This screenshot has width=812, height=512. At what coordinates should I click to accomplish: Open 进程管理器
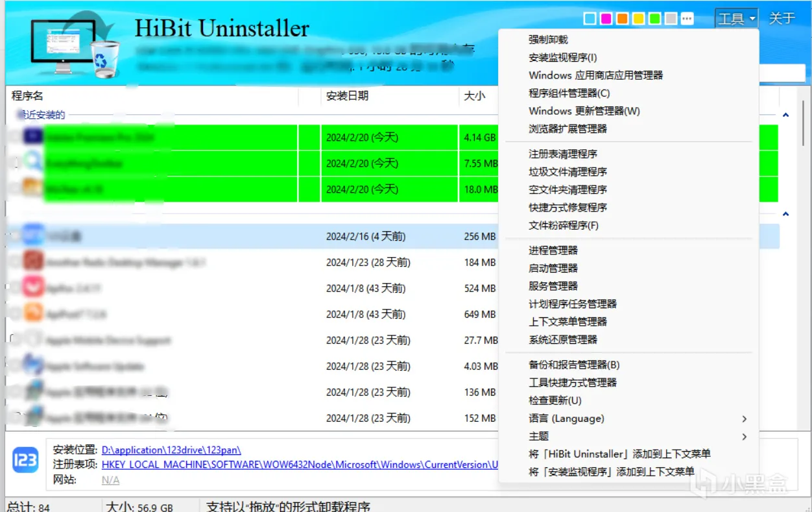(x=553, y=250)
